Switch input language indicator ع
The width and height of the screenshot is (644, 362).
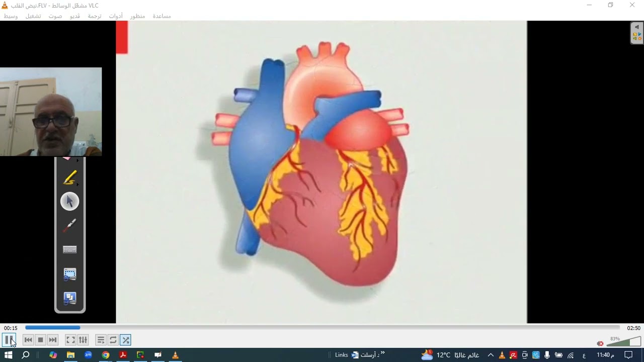[584, 355]
